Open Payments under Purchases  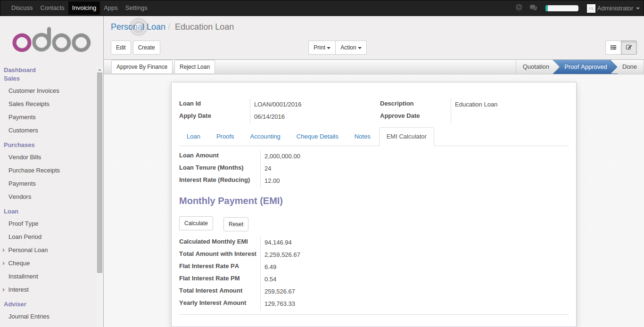click(x=22, y=184)
